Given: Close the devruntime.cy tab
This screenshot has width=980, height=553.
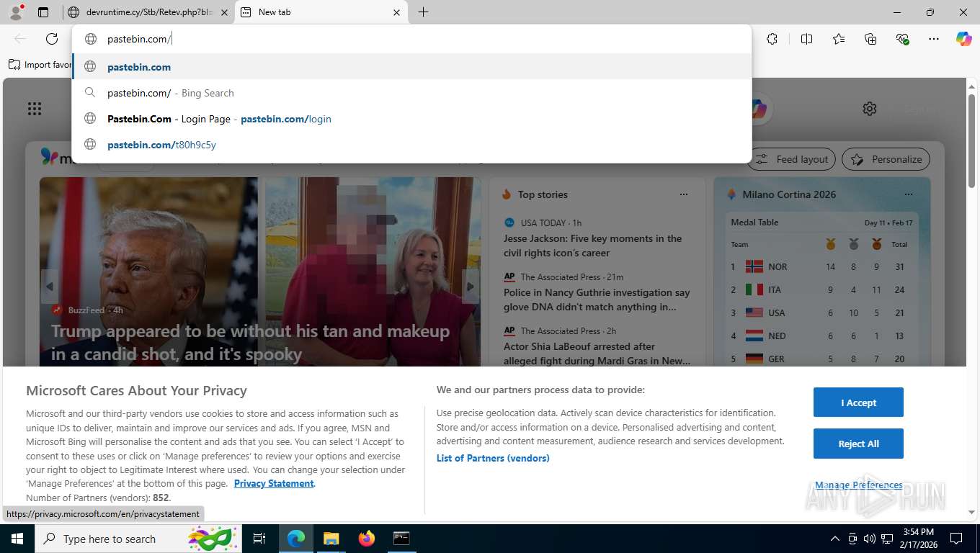Looking at the screenshot, I should click(x=224, y=12).
